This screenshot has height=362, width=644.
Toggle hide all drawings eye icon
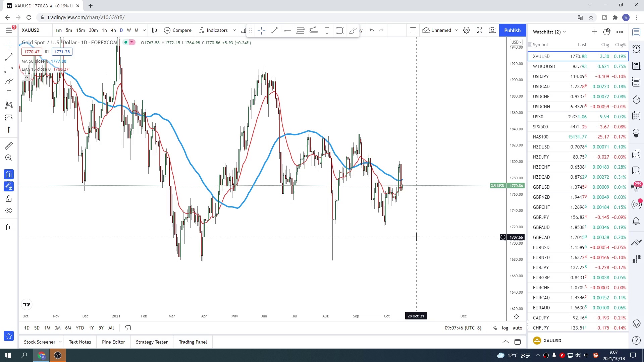point(9,211)
